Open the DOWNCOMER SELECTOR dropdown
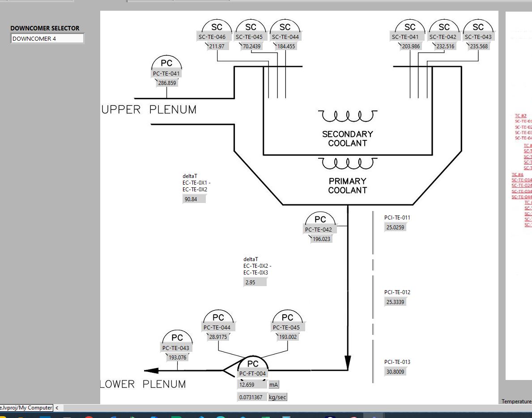 (47, 39)
